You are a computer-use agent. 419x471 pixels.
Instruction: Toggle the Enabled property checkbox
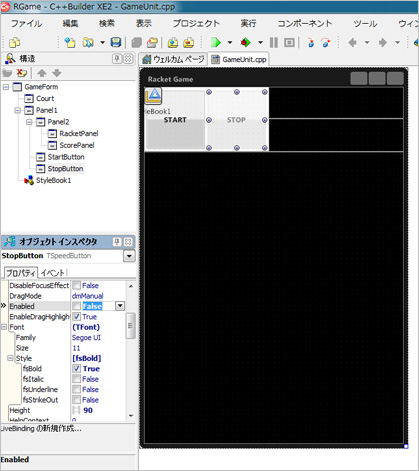point(77,306)
